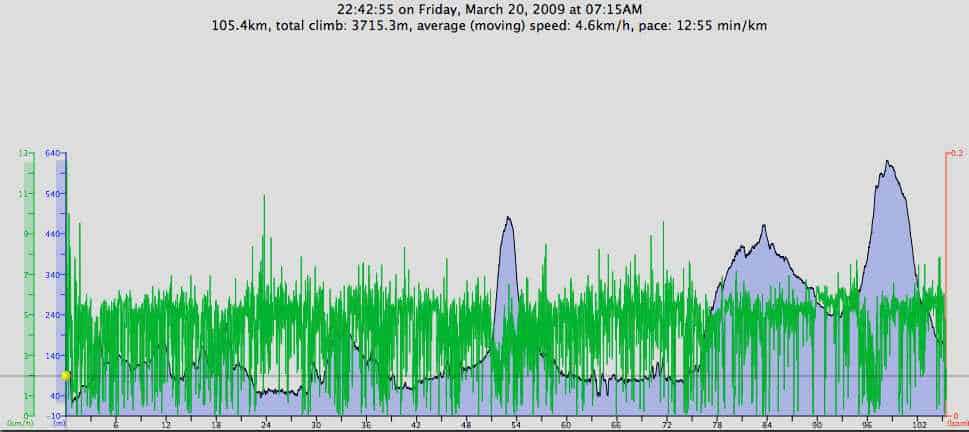Click the '78' distance axis label
The image size is (969, 432).
pyautogui.click(x=717, y=425)
